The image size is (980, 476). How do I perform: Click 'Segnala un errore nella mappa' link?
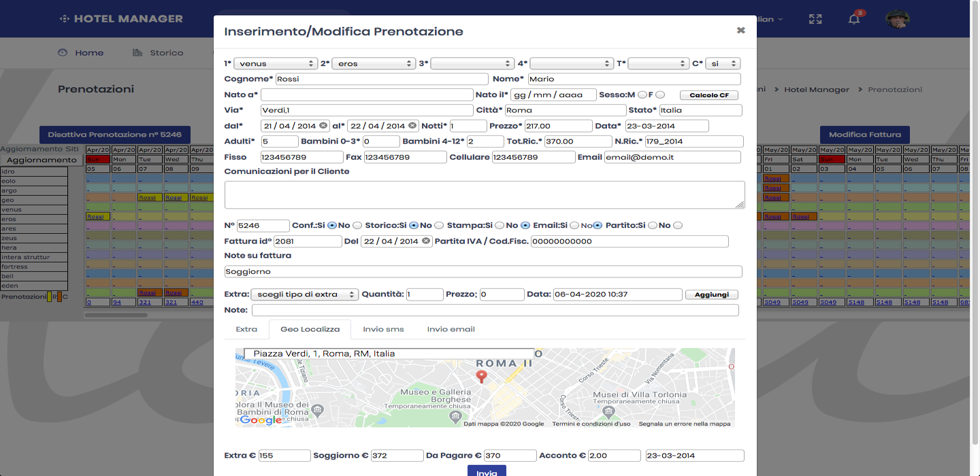point(684,424)
